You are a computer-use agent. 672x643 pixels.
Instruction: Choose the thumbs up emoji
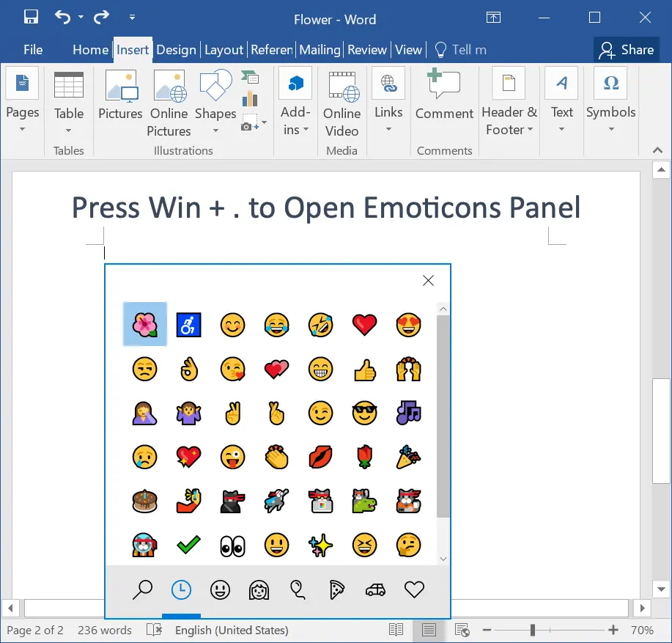click(x=364, y=369)
